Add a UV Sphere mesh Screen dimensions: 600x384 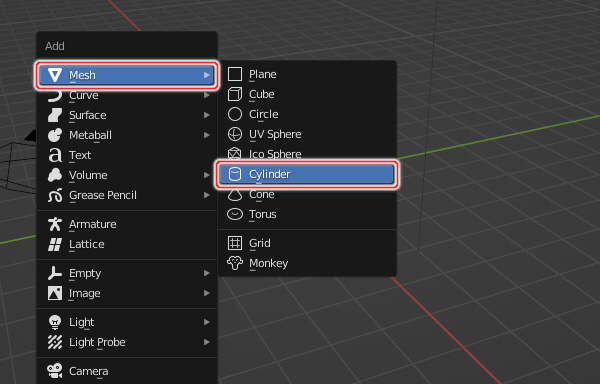pyautogui.click(x=307, y=134)
